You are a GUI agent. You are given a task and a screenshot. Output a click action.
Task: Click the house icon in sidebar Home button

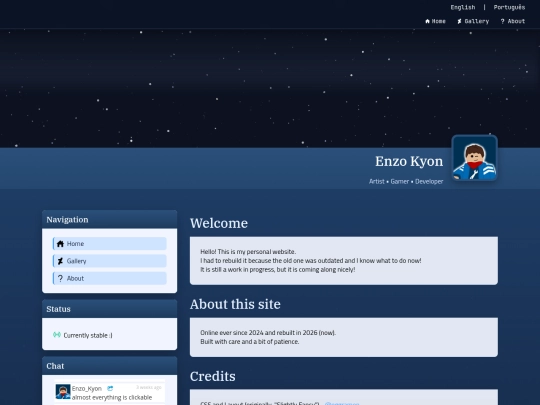click(x=60, y=243)
